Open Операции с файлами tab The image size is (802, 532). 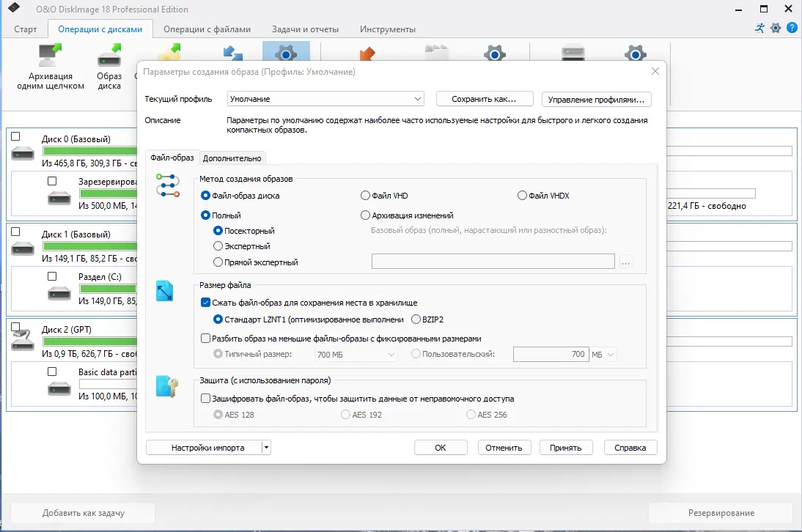coord(207,29)
